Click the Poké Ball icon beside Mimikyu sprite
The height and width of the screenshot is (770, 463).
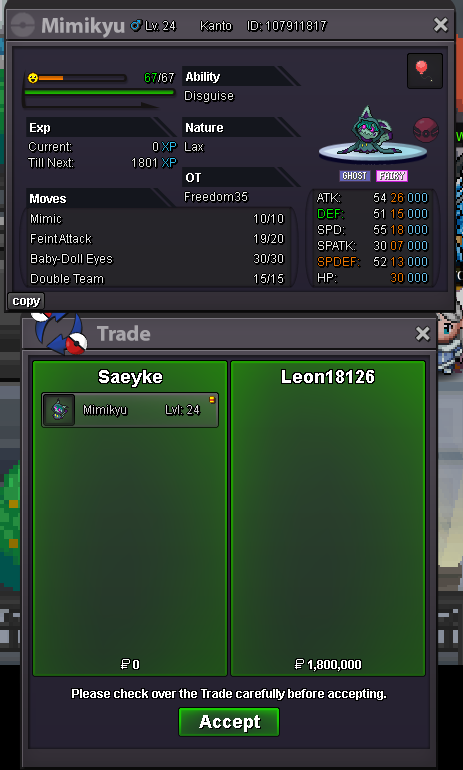[426, 130]
